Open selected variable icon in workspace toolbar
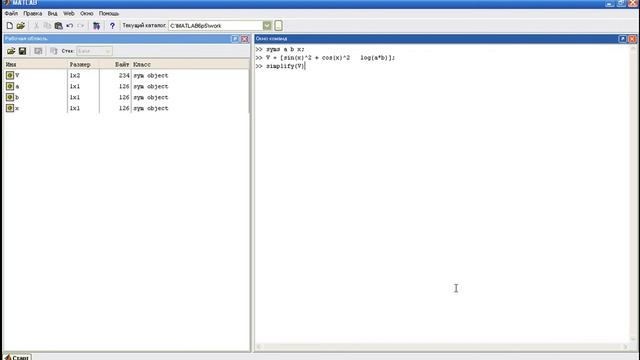 click(38, 51)
